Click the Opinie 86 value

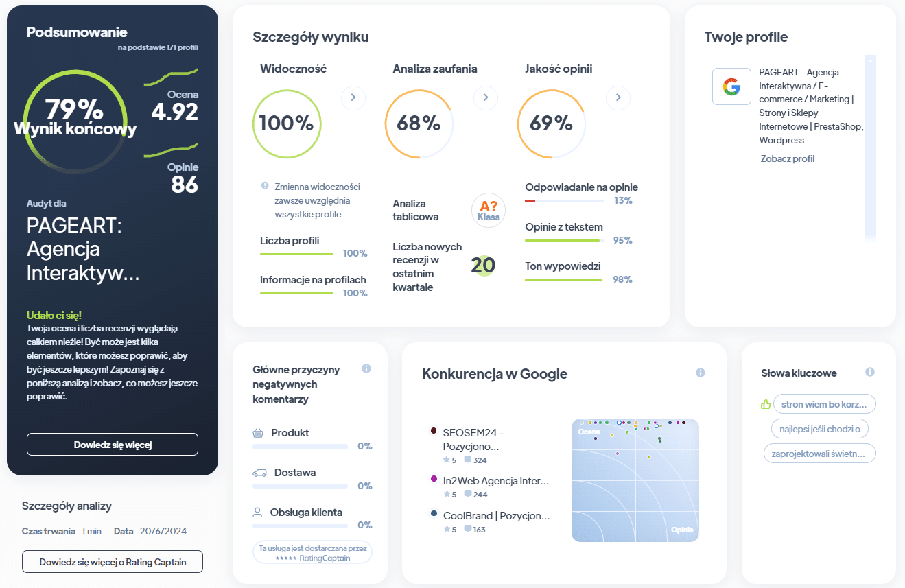pos(185,184)
